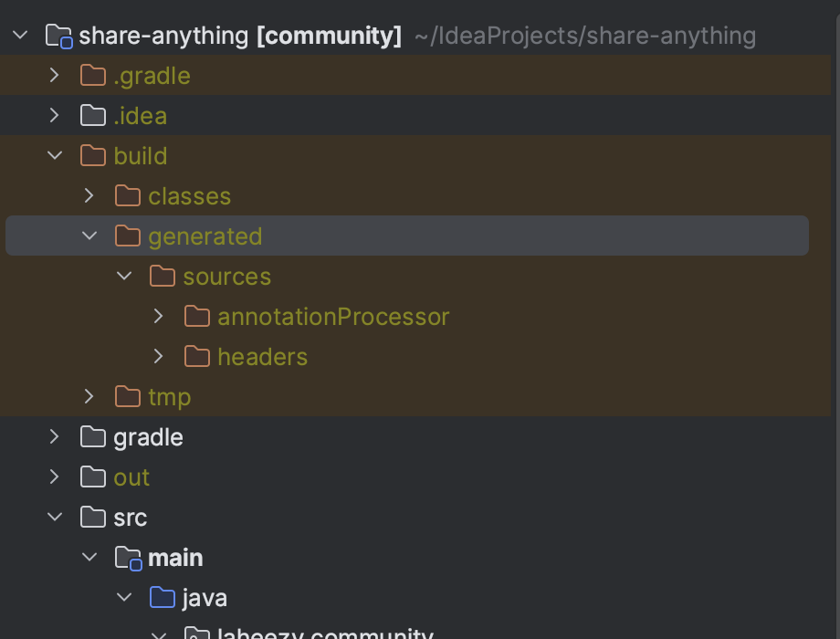Image resolution: width=840 pixels, height=639 pixels.
Task: Click the build folder icon
Action: pyautogui.click(x=93, y=156)
